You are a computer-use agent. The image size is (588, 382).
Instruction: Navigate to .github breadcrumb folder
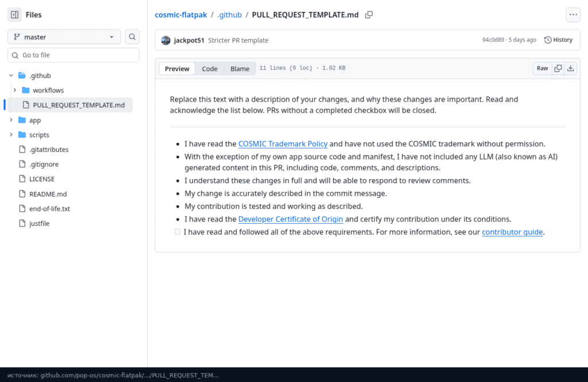pos(230,14)
